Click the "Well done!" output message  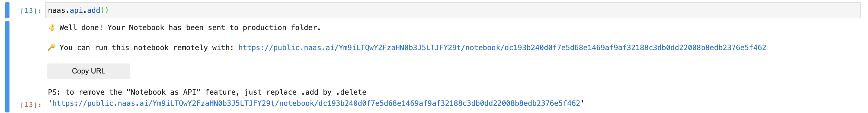(81, 28)
